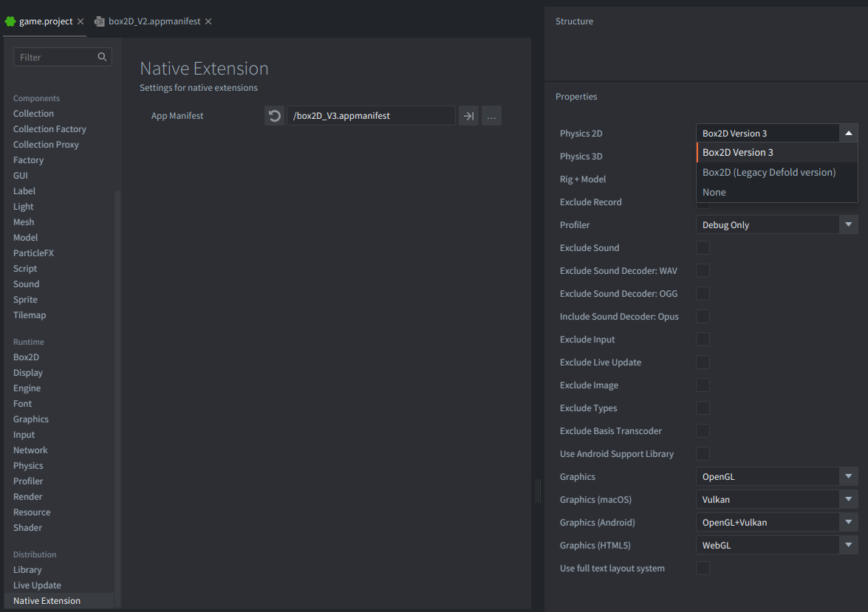This screenshot has height=612, width=868.
Task: Open the Display runtime settings
Action: (x=27, y=372)
